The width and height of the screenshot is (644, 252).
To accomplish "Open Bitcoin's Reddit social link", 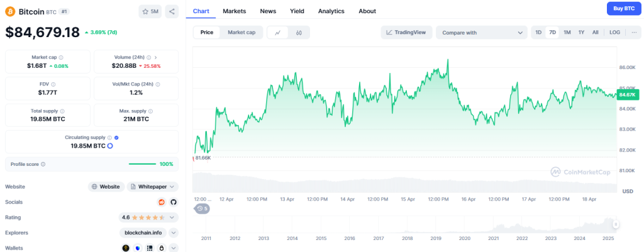I will [162, 202].
